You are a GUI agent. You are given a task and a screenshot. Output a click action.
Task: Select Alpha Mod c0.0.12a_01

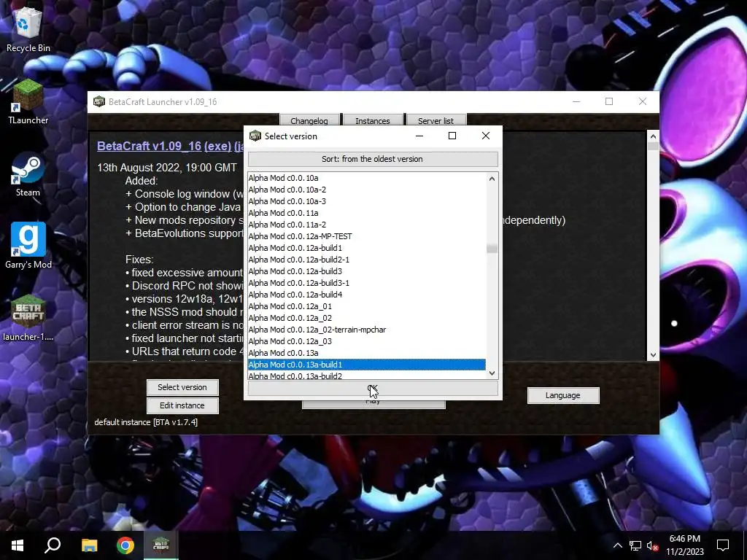click(x=367, y=306)
